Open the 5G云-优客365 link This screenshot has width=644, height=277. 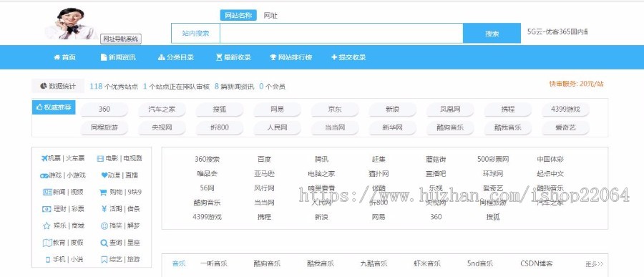click(557, 31)
